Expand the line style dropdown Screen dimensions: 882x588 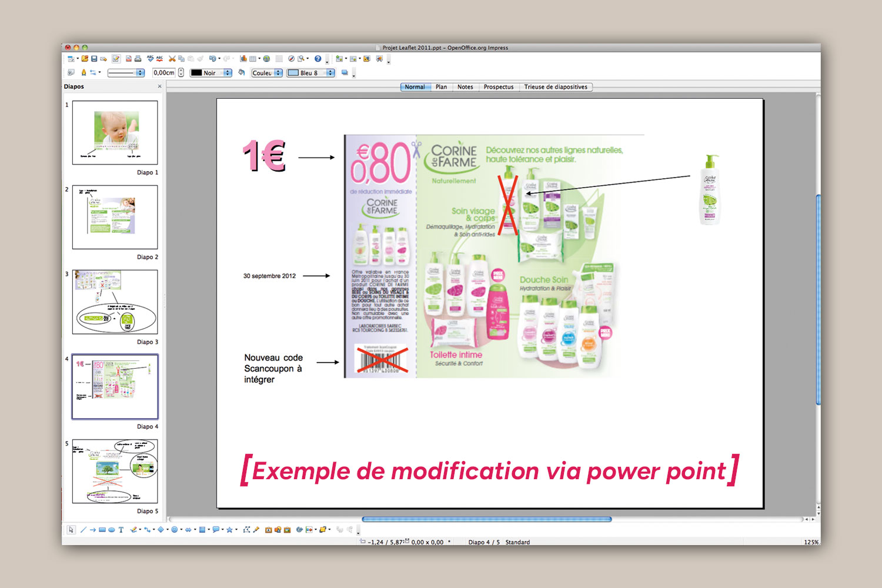(140, 73)
